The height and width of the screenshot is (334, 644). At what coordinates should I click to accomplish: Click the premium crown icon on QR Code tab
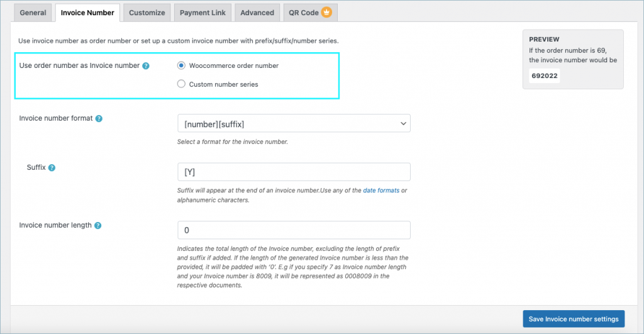326,13
